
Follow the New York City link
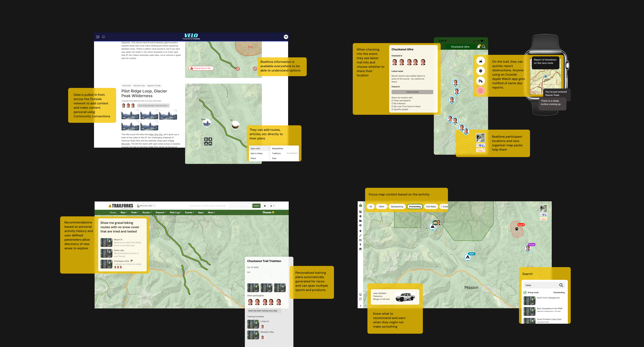click(156, 134)
